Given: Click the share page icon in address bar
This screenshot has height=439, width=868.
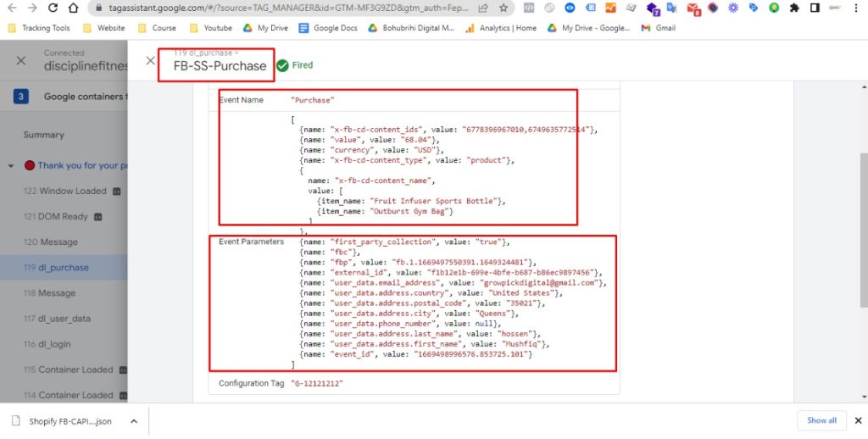Looking at the screenshot, I should click(x=483, y=8).
